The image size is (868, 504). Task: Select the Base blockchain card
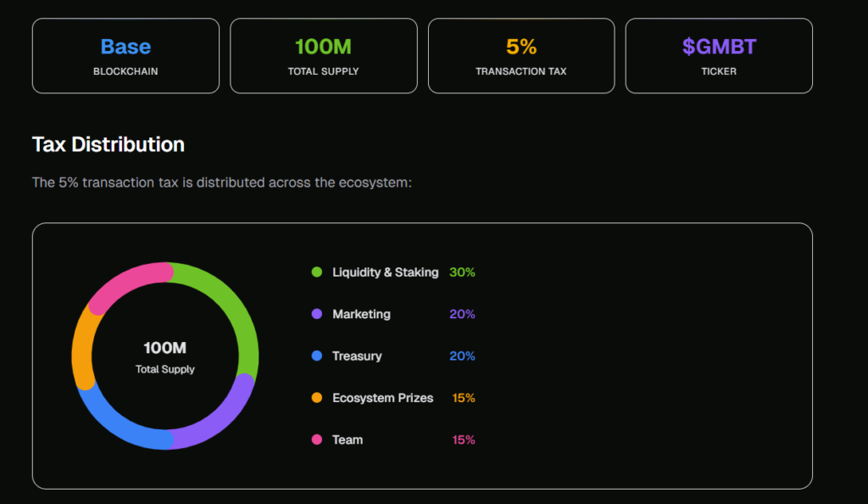125,56
